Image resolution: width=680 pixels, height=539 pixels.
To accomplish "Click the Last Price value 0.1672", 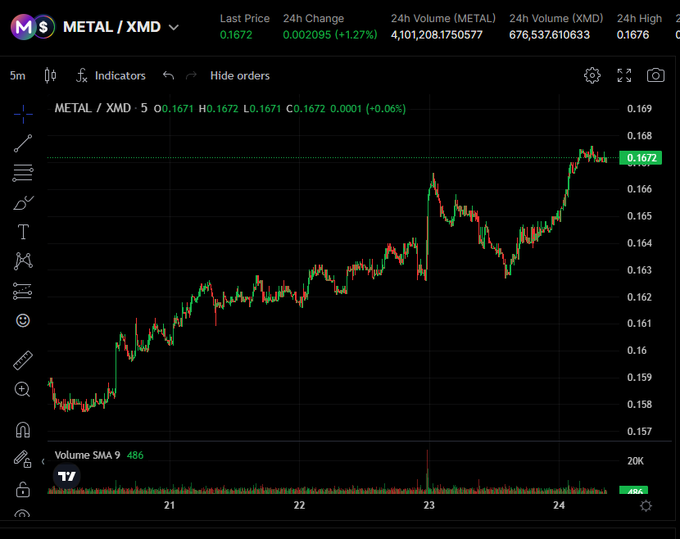I will point(236,35).
